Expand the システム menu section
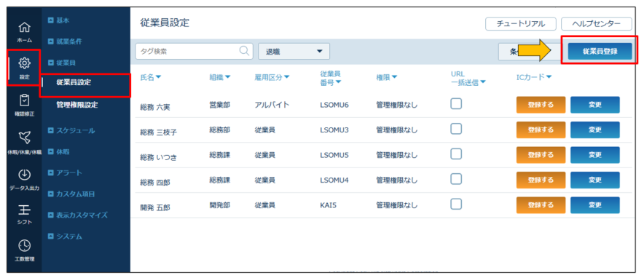 (65, 237)
